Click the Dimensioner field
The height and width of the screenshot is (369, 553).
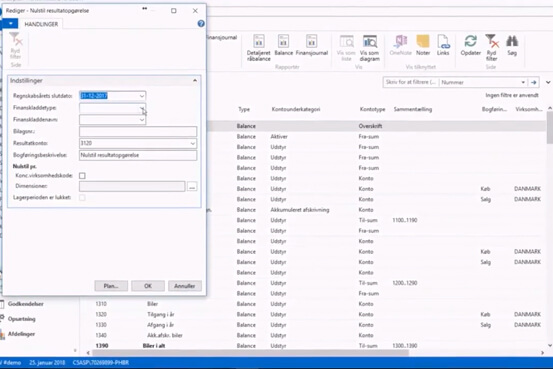tap(132, 187)
